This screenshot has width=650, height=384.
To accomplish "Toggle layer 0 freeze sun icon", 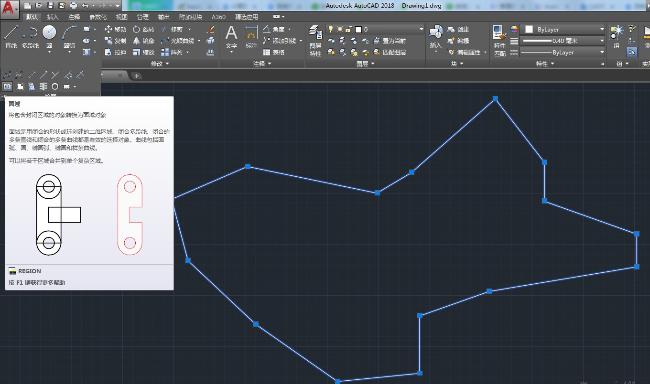I will click(x=340, y=29).
